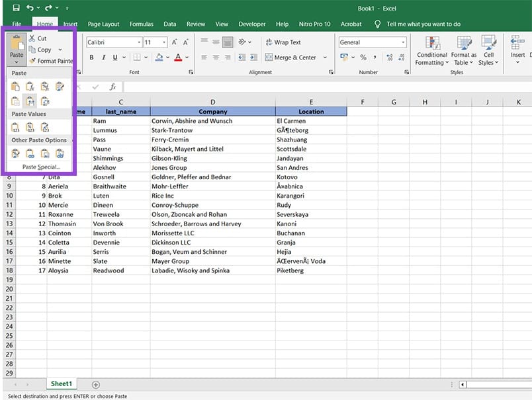Open Conditional Formatting button

pos(431,50)
